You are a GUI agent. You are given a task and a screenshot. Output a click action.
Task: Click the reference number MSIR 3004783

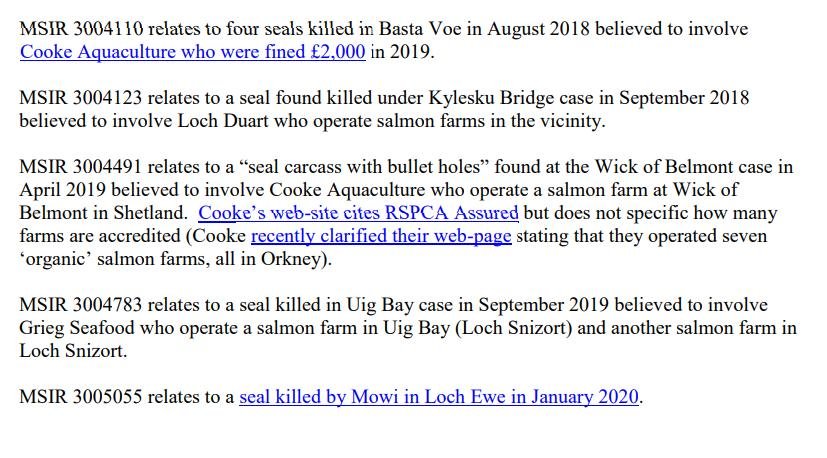[x=83, y=305]
